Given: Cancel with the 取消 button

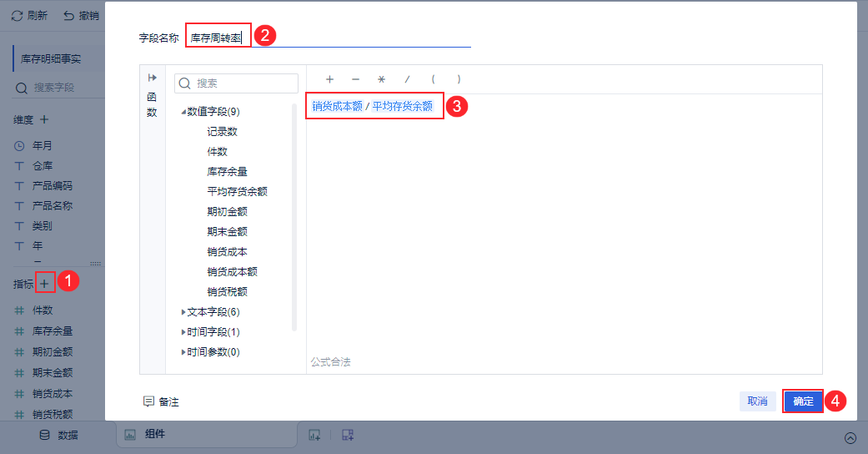Looking at the screenshot, I should tap(758, 401).
